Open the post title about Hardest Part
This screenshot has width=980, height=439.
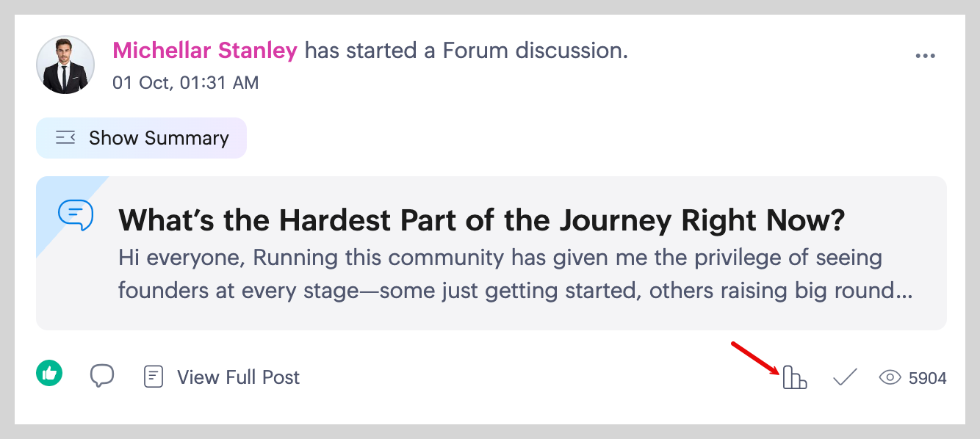pos(481,219)
